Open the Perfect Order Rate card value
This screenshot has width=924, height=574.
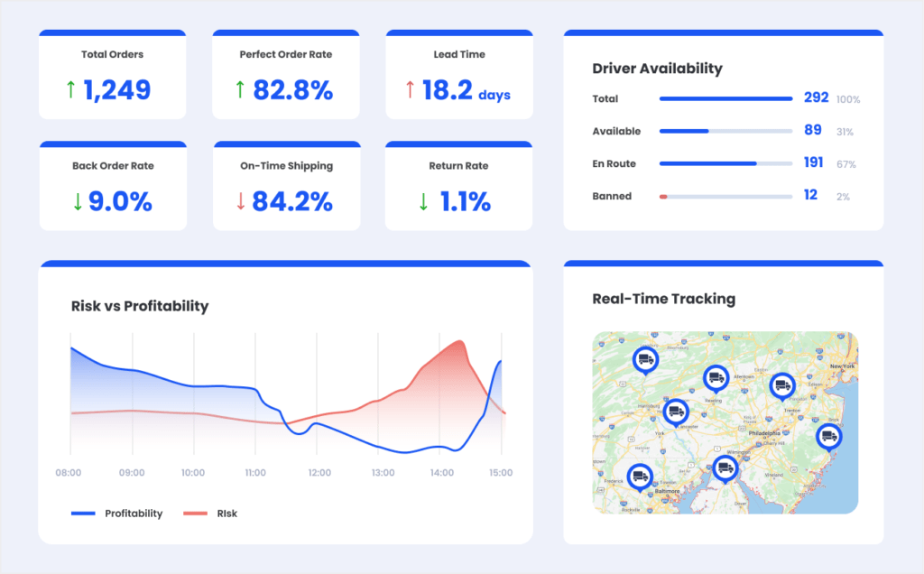tap(292, 90)
